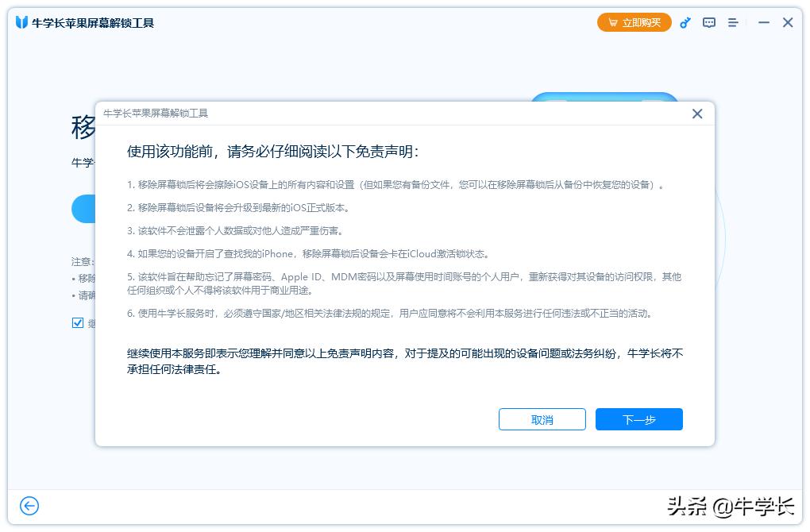Image resolution: width=810 pixels, height=532 pixels.
Task: Open the feedback chat bubble icon
Action: click(x=708, y=22)
